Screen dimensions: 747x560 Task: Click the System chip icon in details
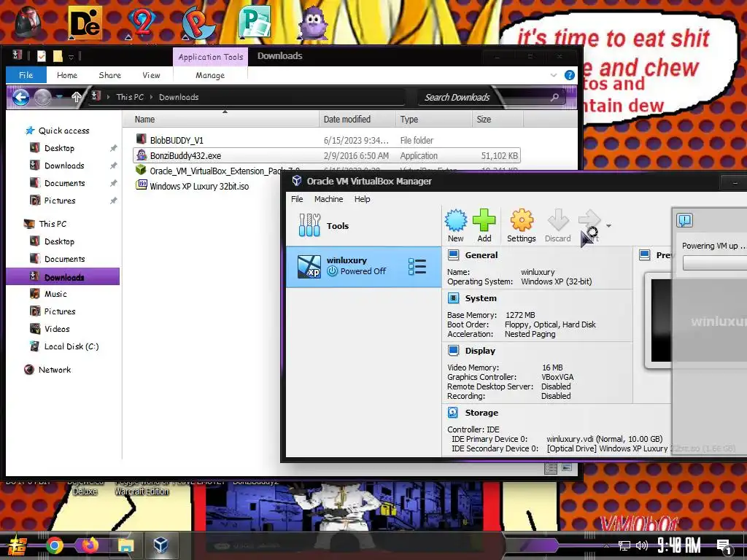(x=453, y=298)
